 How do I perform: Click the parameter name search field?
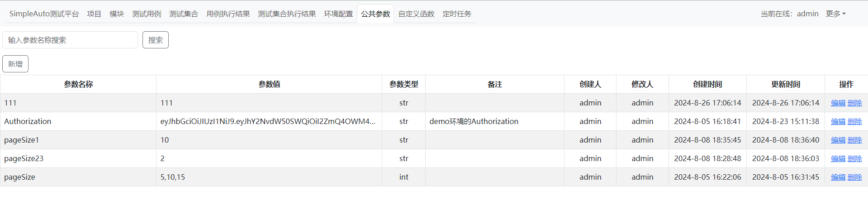coord(70,40)
